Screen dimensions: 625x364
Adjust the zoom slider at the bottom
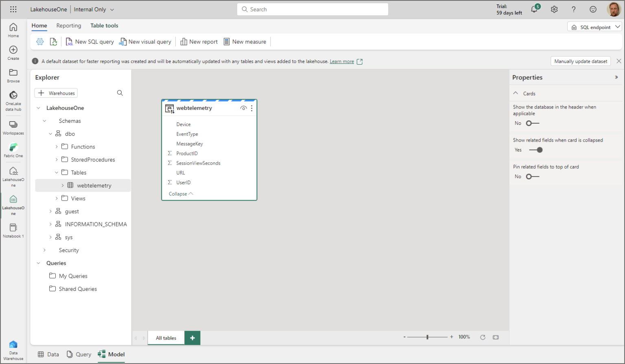pos(428,337)
